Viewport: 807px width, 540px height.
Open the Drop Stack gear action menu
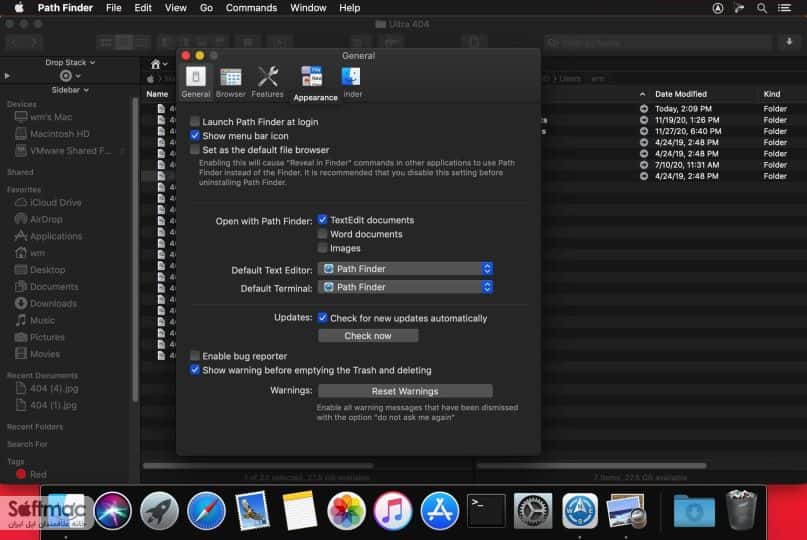coord(70,76)
